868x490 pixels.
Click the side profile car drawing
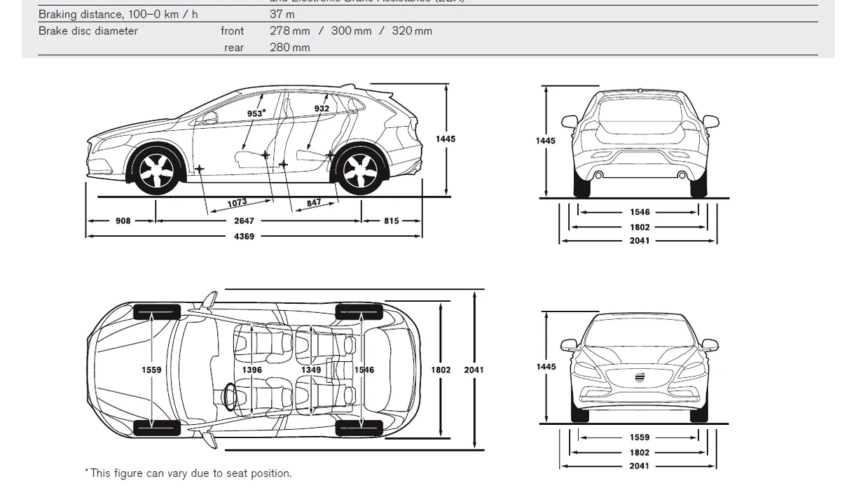click(254, 140)
